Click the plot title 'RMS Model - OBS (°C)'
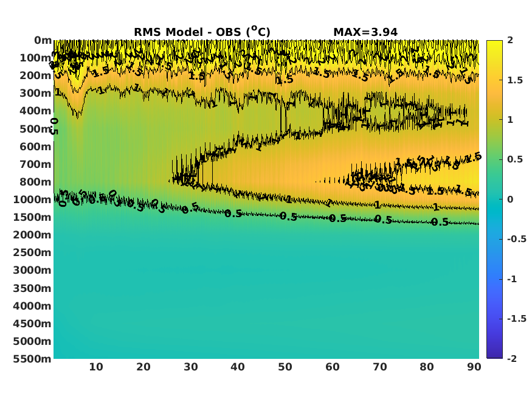Viewport: 532px width, 399px height. [x=202, y=32]
